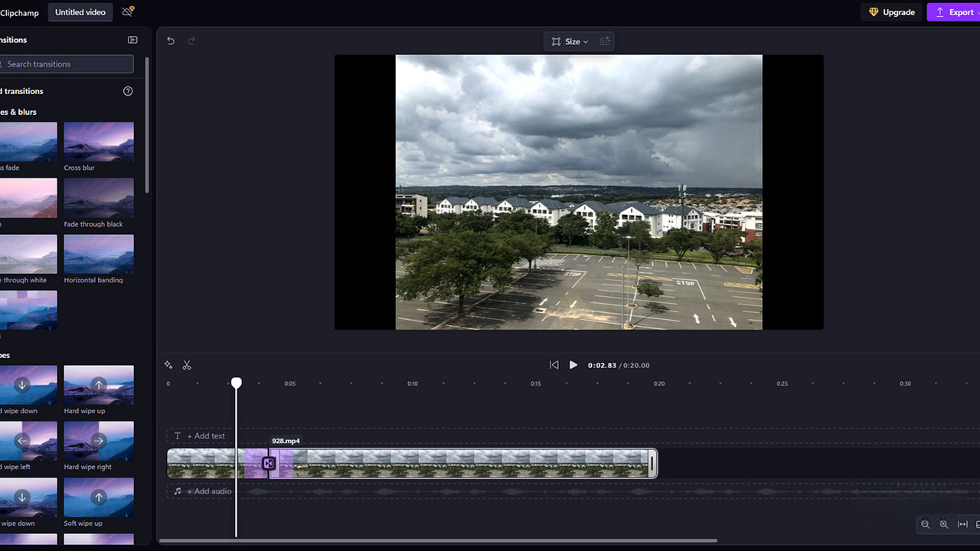
Task: Click the transitions panel vertical scrollbar
Action: (148, 125)
